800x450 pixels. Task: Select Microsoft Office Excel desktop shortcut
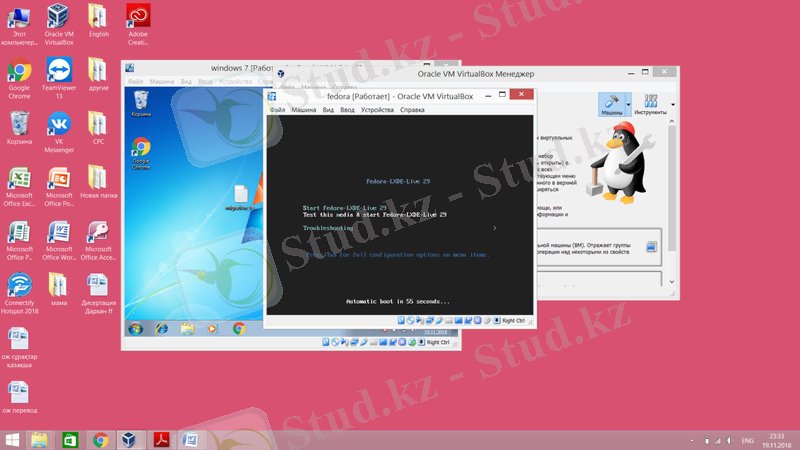(x=19, y=186)
